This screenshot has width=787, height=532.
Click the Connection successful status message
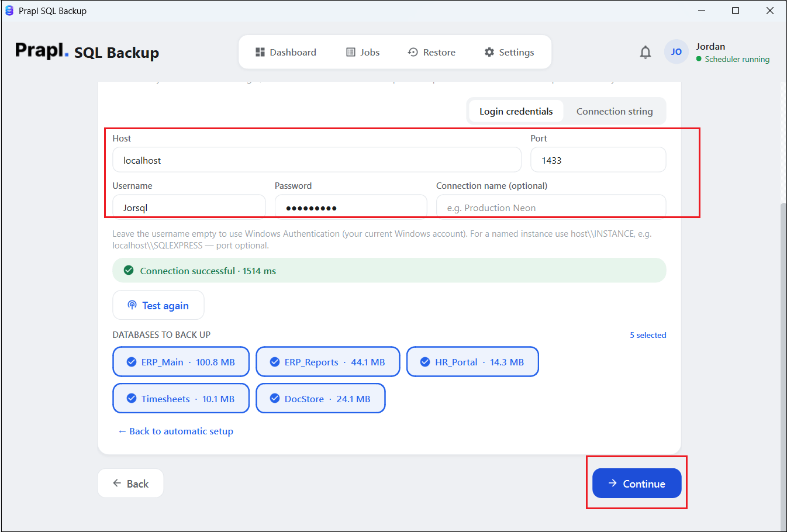pyautogui.click(x=389, y=271)
